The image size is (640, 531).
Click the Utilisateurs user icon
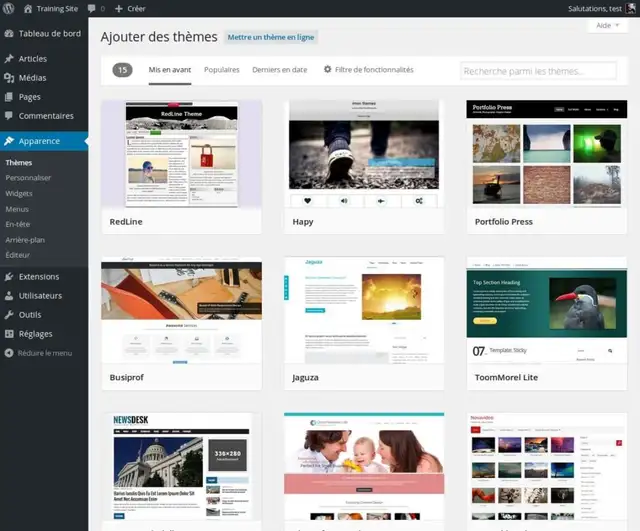(x=9, y=296)
